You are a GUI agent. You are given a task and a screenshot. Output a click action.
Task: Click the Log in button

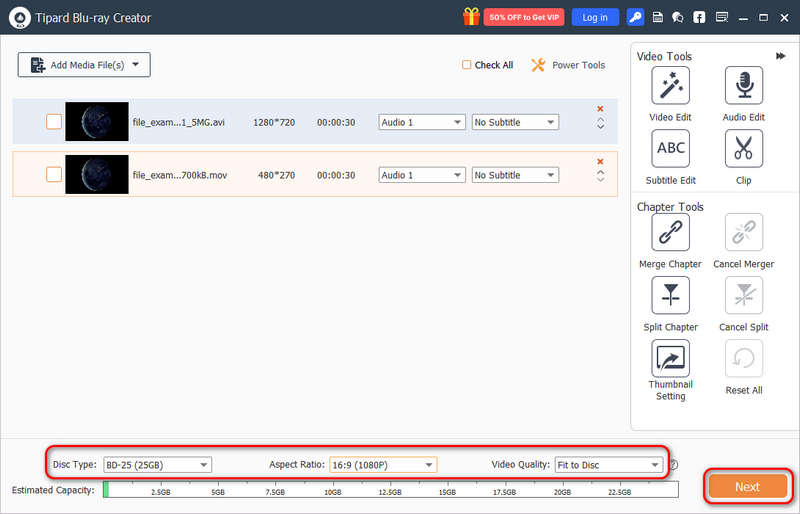pos(595,17)
